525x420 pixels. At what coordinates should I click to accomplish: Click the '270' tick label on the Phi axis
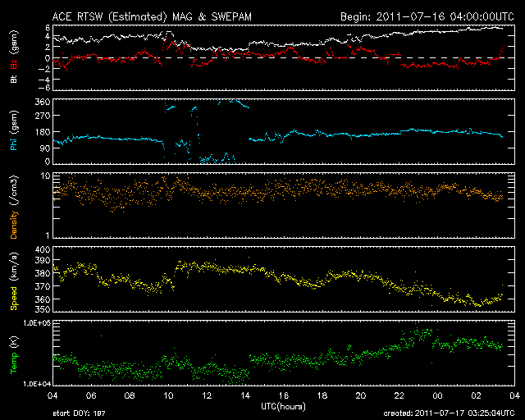pos(43,116)
